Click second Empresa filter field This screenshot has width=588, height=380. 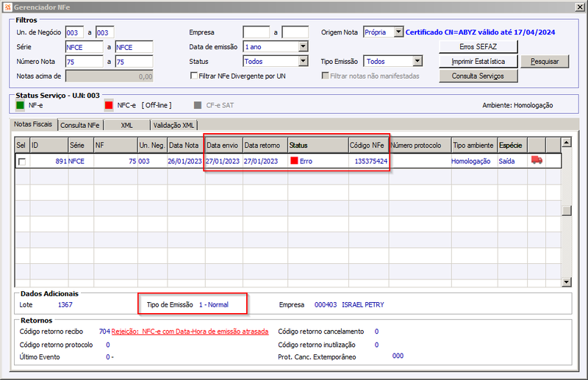[x=295, y=32]
